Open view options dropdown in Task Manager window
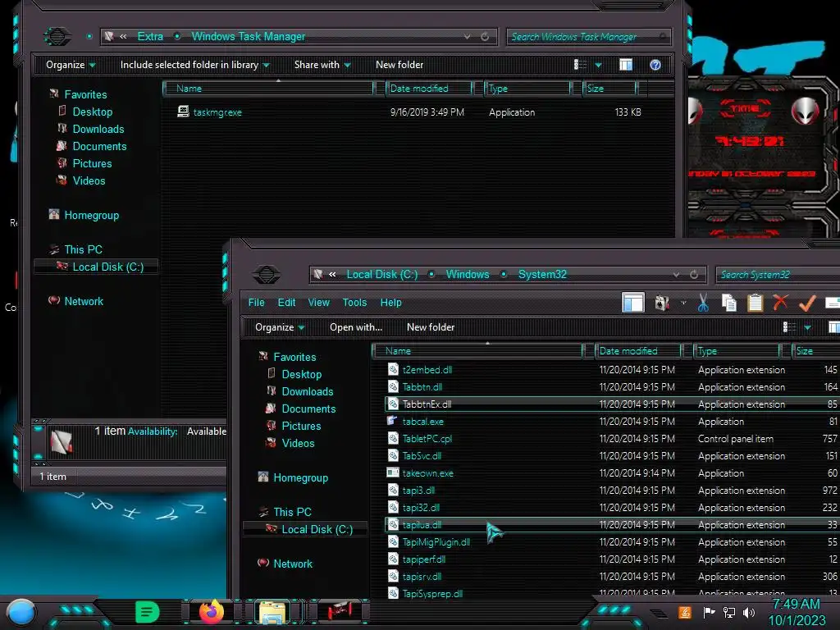 pyautogui.click(x=598, y=66)
